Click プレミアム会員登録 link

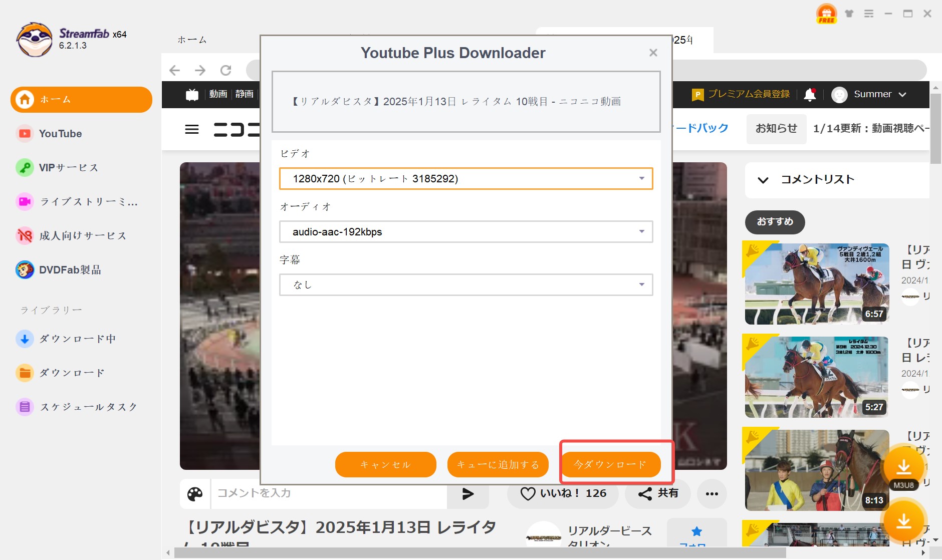[x=741, y=94]
